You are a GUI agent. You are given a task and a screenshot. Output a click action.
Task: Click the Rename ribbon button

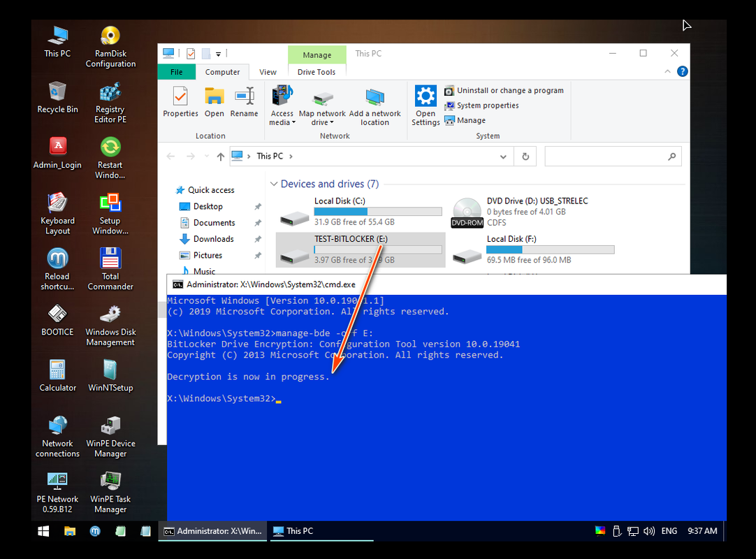[244, 102]
